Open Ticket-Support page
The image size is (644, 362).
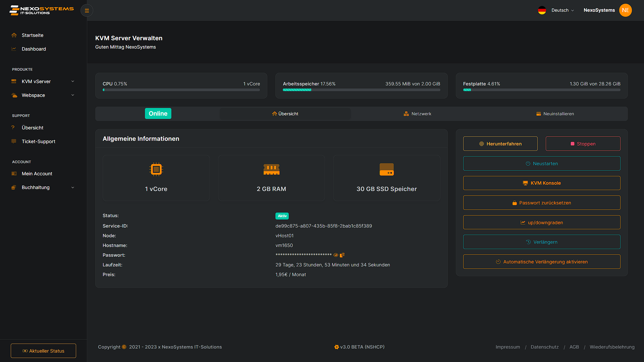pyautogui.click(x=38, y=141)
